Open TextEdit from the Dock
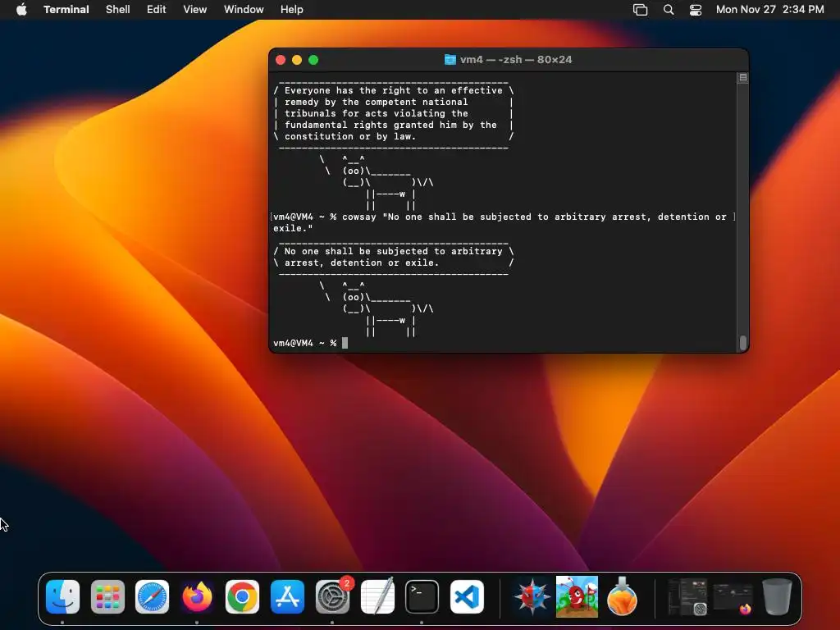 (x=377, y=596)
